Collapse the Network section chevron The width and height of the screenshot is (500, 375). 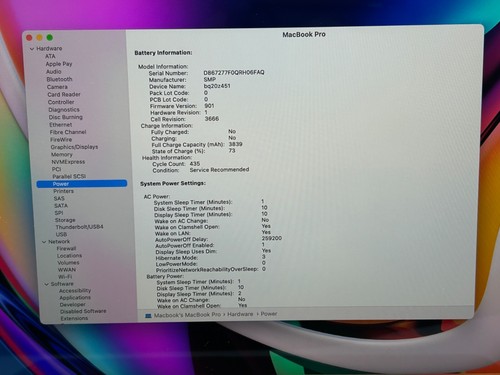[44, 242]
